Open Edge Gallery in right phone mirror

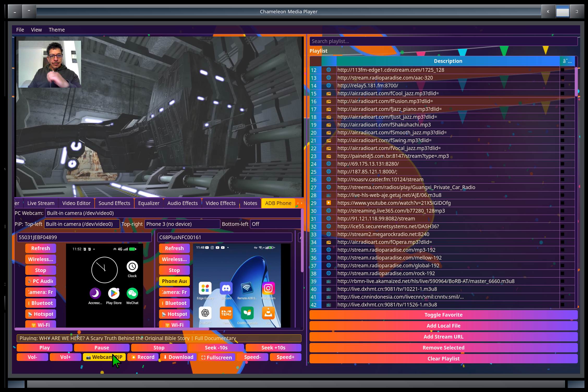pyautogui.click(x=205, y=288)
